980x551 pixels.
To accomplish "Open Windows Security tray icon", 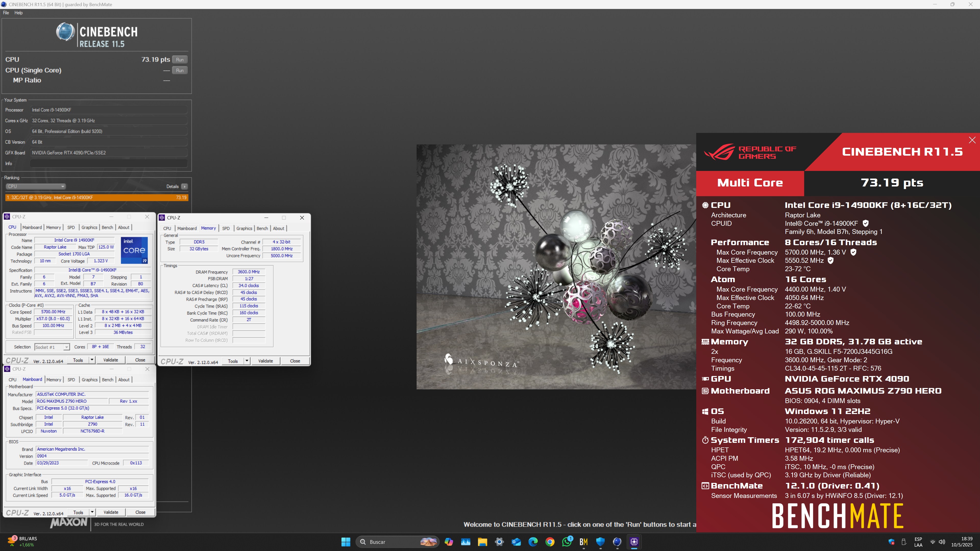I will 892,542.
